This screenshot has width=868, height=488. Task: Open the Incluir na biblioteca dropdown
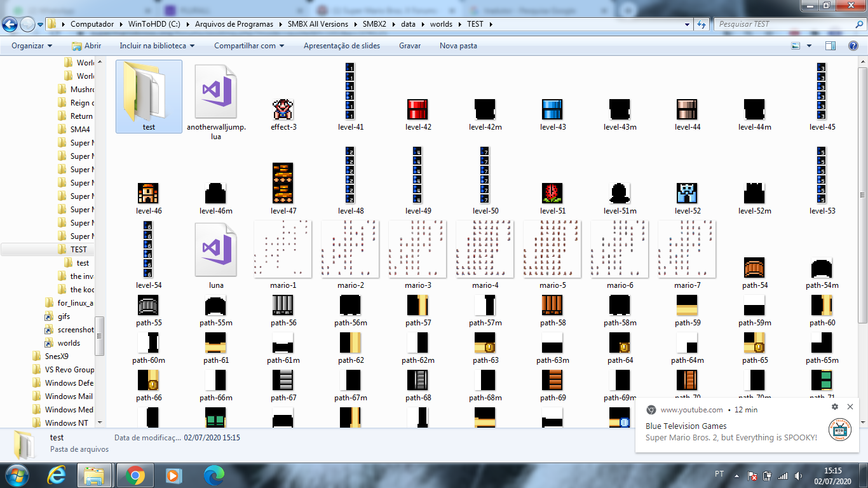[x=157, y=46]
